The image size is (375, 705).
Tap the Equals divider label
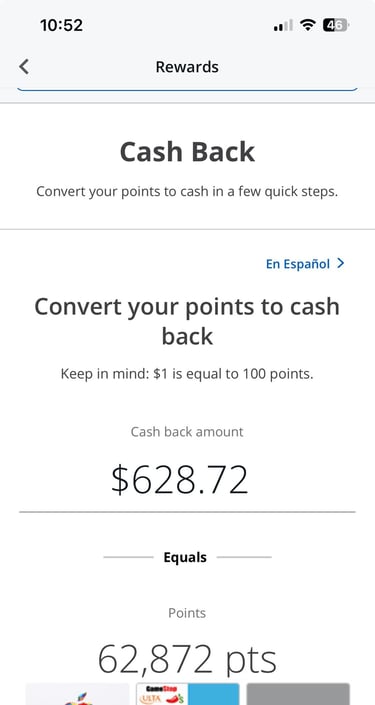click(x=185, y=558)
